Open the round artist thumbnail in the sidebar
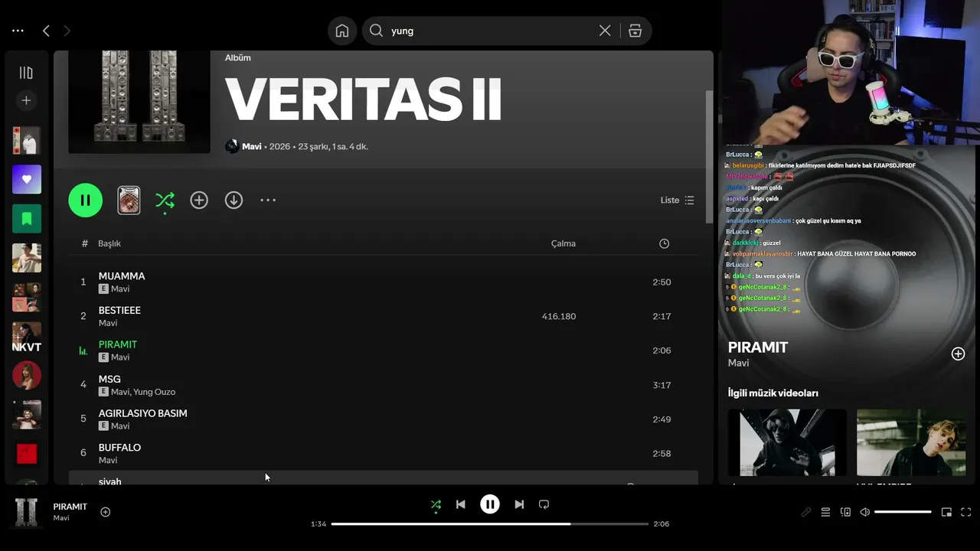This screenshot has height=551, width=980. 27,376
